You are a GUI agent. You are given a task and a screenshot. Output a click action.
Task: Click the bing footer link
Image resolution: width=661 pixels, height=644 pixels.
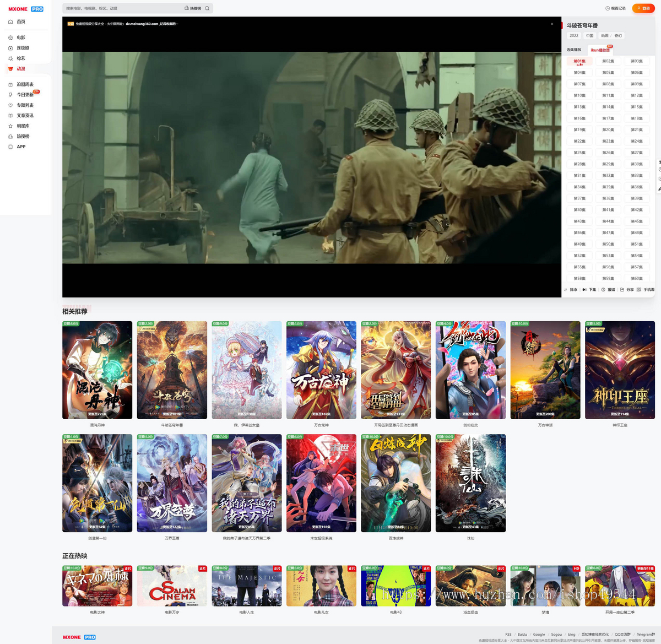572,635
